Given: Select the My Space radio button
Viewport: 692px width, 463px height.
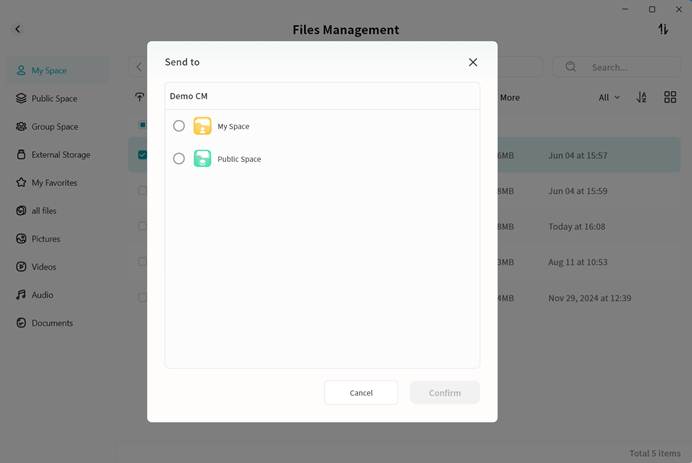Looking at the screenshot, I should (179, 126).
